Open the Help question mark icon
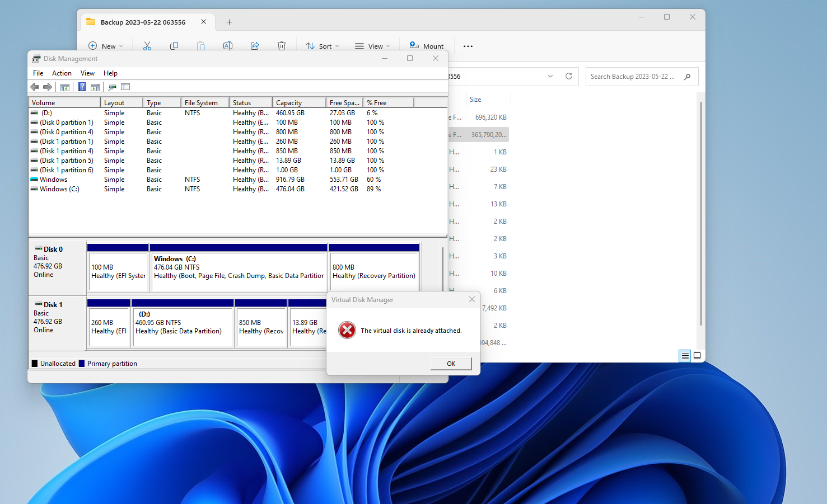Image resolution: width=827 pixels, height=504 pixels. [x=82, y=87]
